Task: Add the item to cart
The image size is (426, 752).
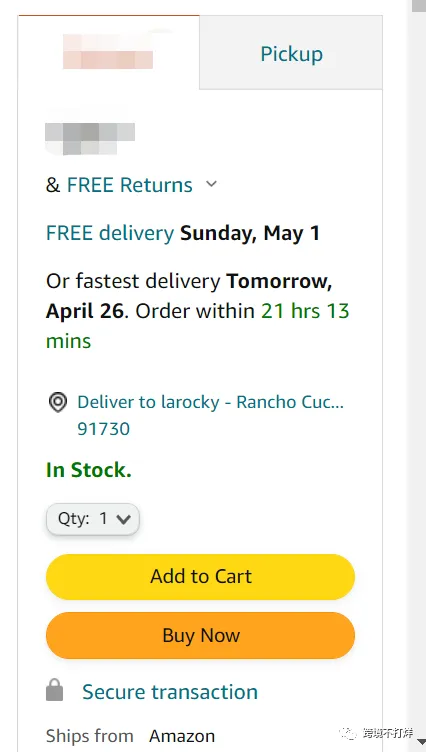Action: coord(201,576)
